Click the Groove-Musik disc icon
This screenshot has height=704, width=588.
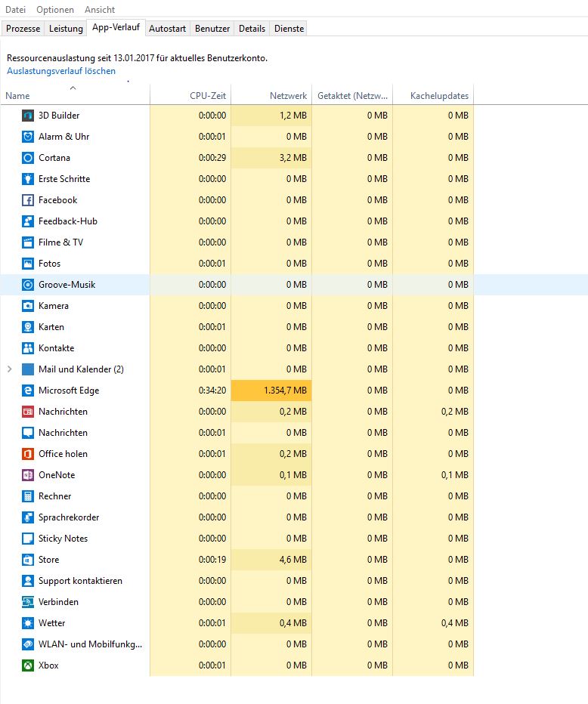(x=28, y=284)
